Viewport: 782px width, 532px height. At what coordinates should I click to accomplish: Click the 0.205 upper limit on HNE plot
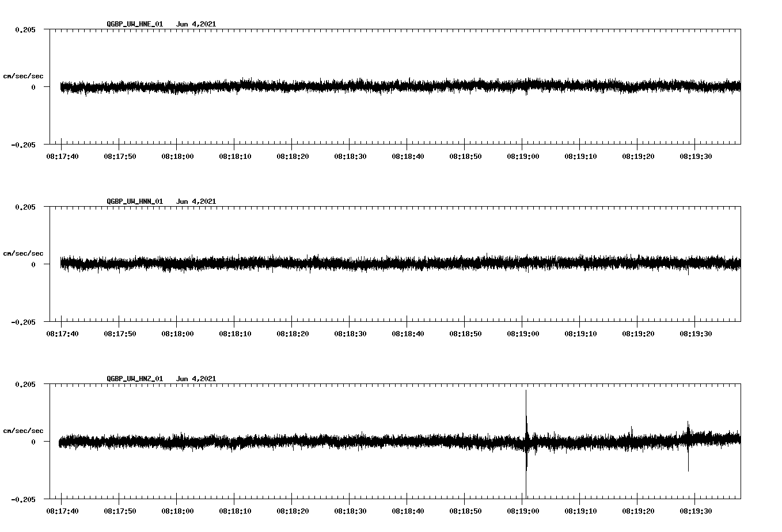point(25,30)
